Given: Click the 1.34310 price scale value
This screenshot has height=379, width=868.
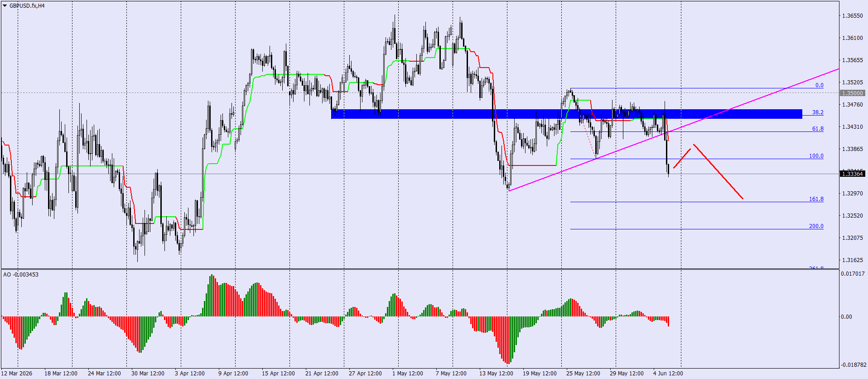Looking at the screenshot, I should click(853, 127).
